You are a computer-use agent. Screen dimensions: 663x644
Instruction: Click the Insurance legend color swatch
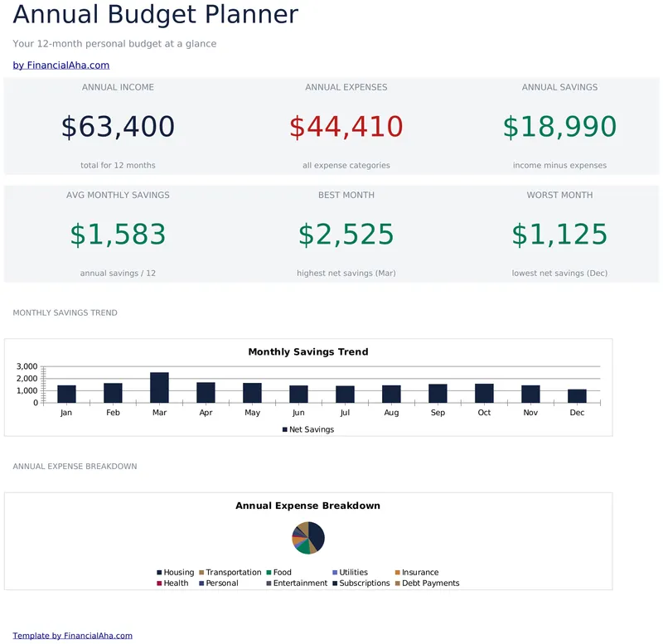point(398,573)
